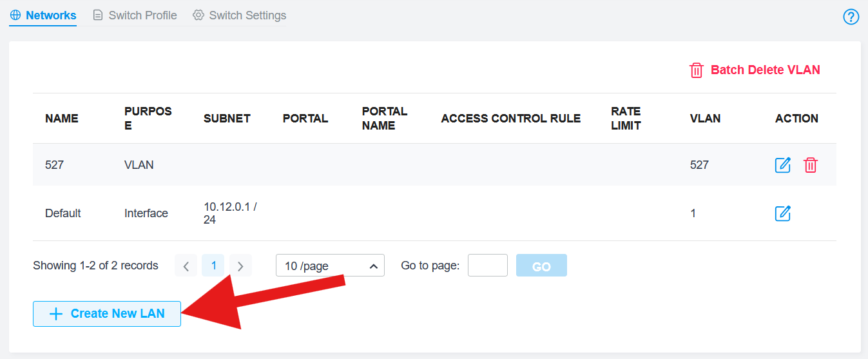Click the globe icon beside Networks
This screenshot has width=868, height=359.
(x=15, y=15)
